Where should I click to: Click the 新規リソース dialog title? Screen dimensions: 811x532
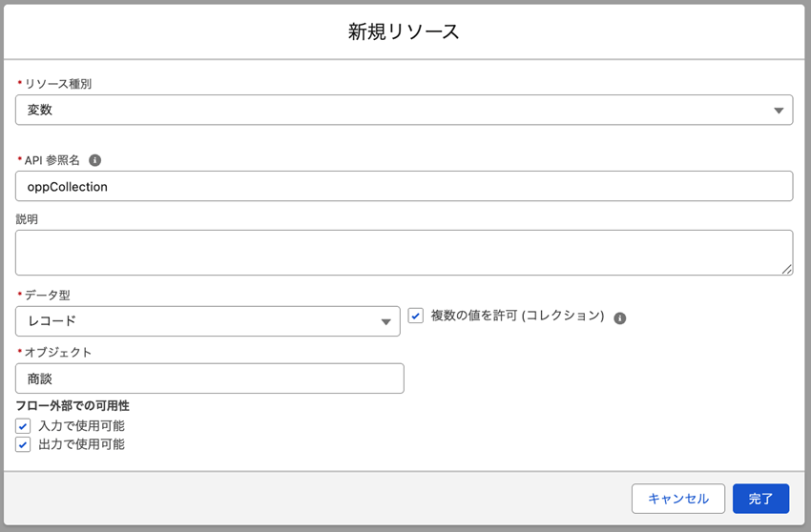click(x=404, y=31)
